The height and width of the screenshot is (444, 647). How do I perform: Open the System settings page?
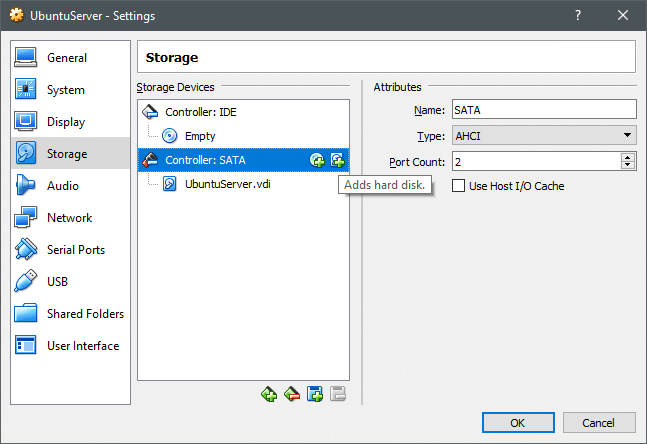click(70, 90)
